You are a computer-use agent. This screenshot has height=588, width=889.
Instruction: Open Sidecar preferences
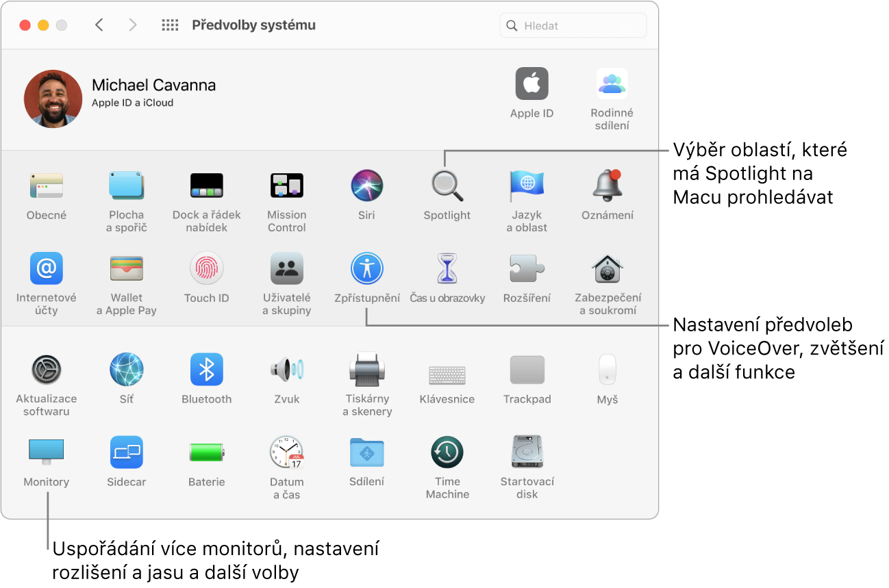[127, 452]
